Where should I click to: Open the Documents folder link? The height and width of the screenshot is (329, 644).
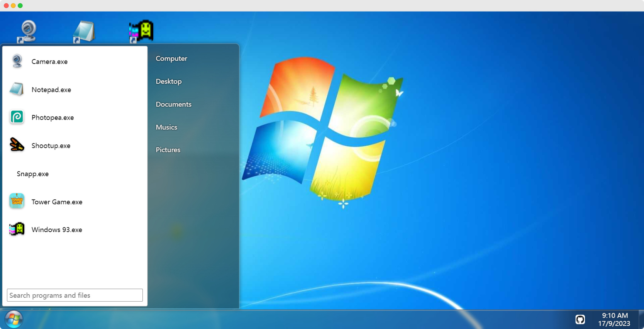pos(174,104)
